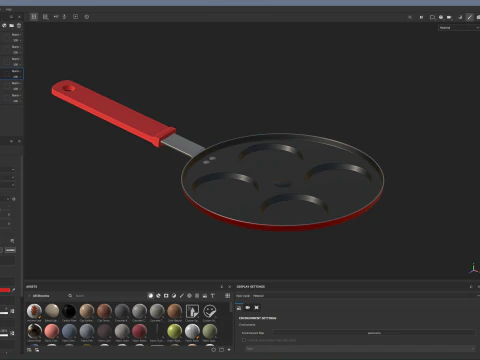Viewport: 480px width, 360px height.
Task: Open viewport settings tab in Display Settings
Action: click(257, 308)
